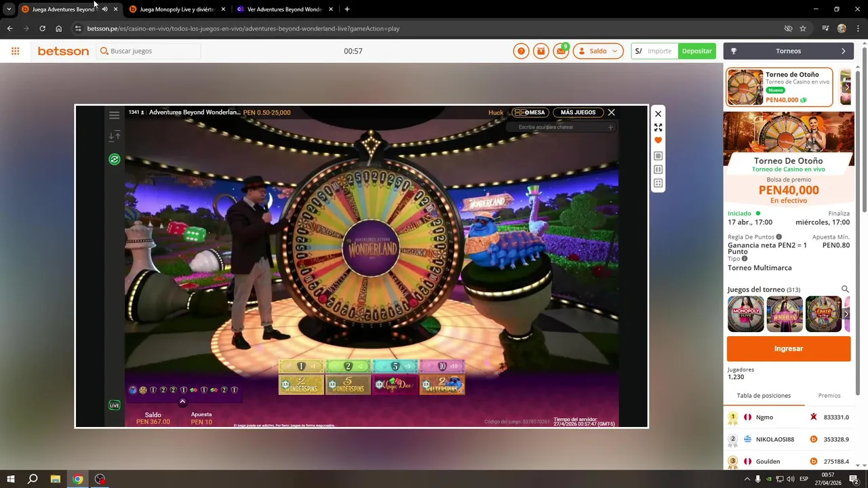Click the plus icon in chat field
The height and width of the screenshot is (488, 868).
pos(610,127)
